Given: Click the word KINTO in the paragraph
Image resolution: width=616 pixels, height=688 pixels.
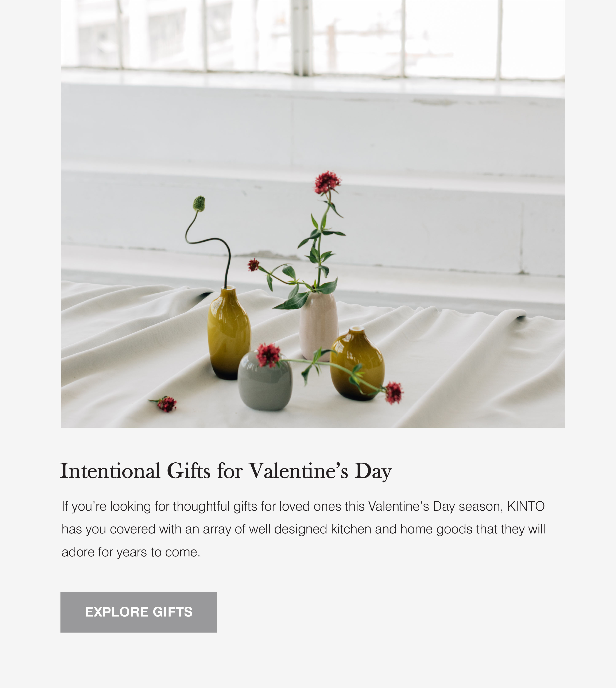Looking at the screenshot, I should 526,506.
